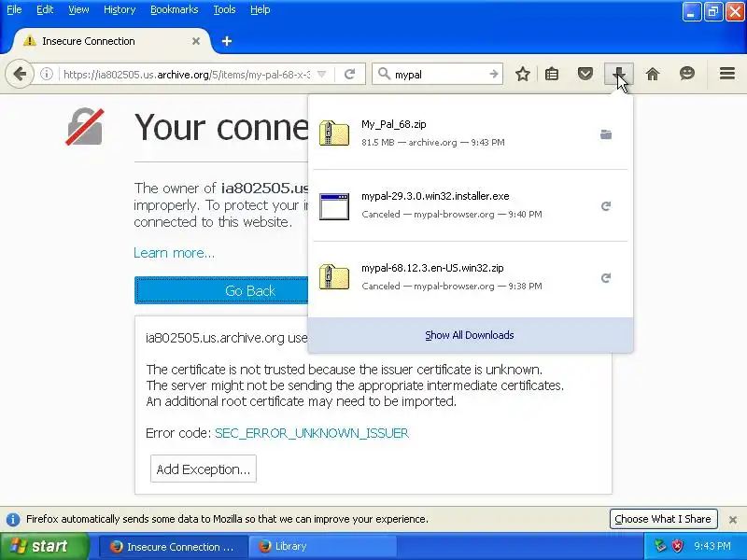Screen dimensions: 747x560
Task: Open the Edit menu
Action: pos(45,9)
